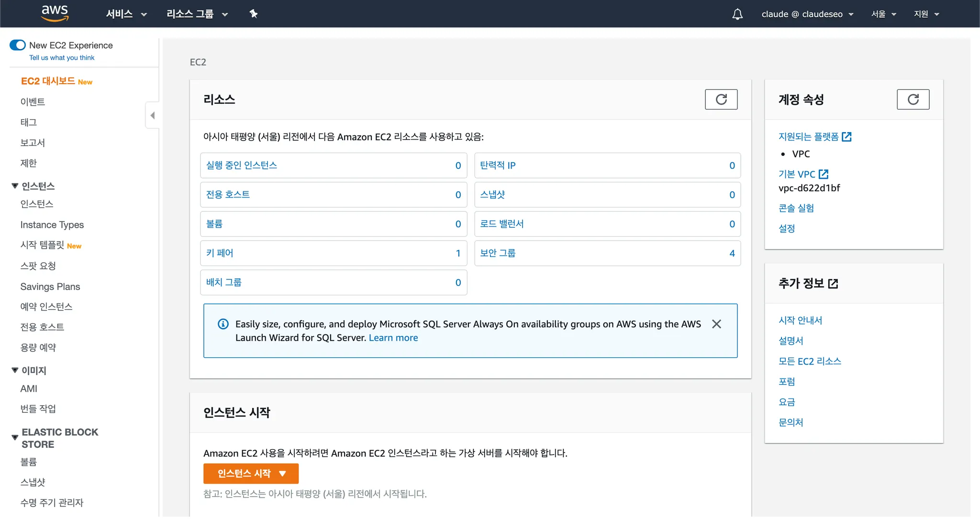This screenshot has height=520, width=980.
Task: Dismiss the SQL Server info banner
Action: click(716, 324)
